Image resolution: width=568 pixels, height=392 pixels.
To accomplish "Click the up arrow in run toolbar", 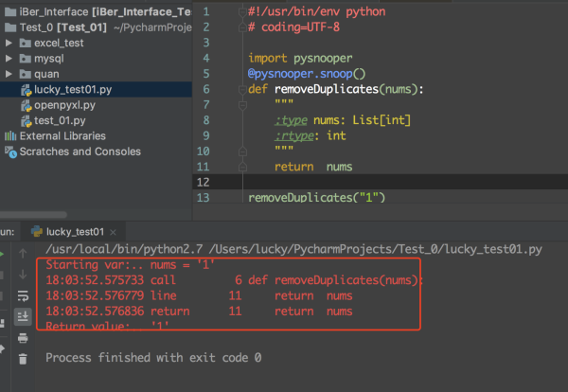I will 23,254.
